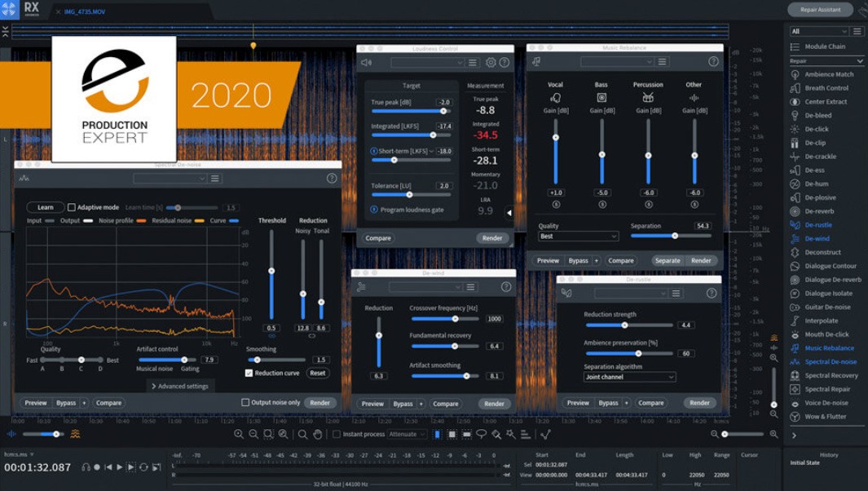Click Separate in Music Rebalance

coord(668,260)
